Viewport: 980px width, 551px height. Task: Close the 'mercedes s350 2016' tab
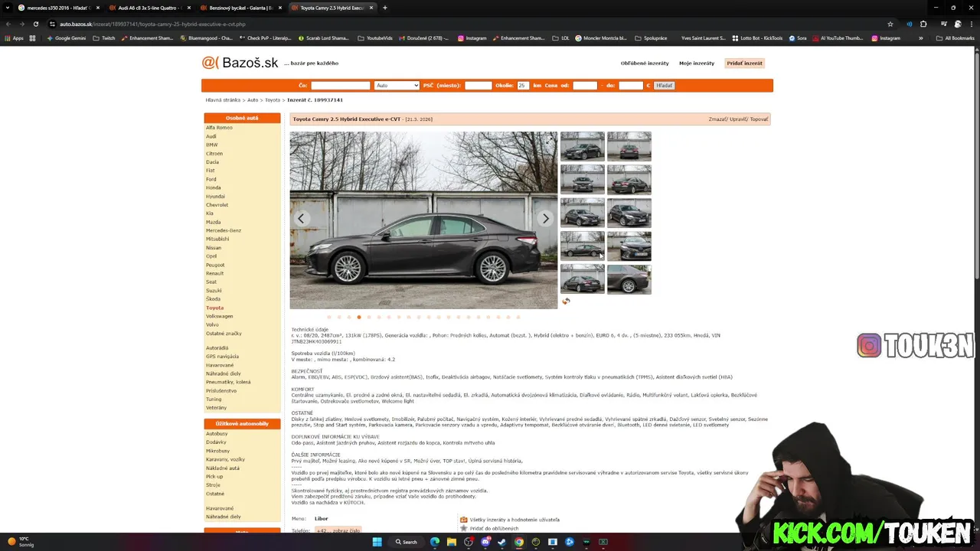pos(98,8)
